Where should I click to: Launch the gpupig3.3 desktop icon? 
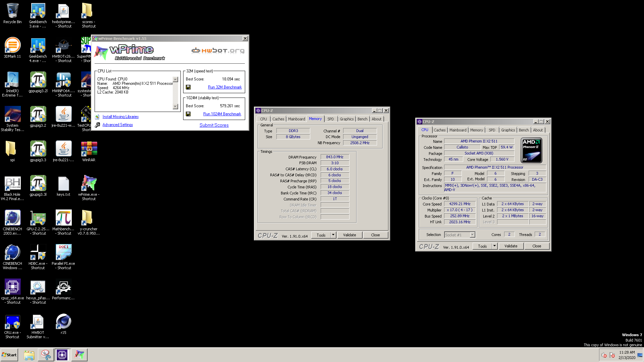click(38, 152)
